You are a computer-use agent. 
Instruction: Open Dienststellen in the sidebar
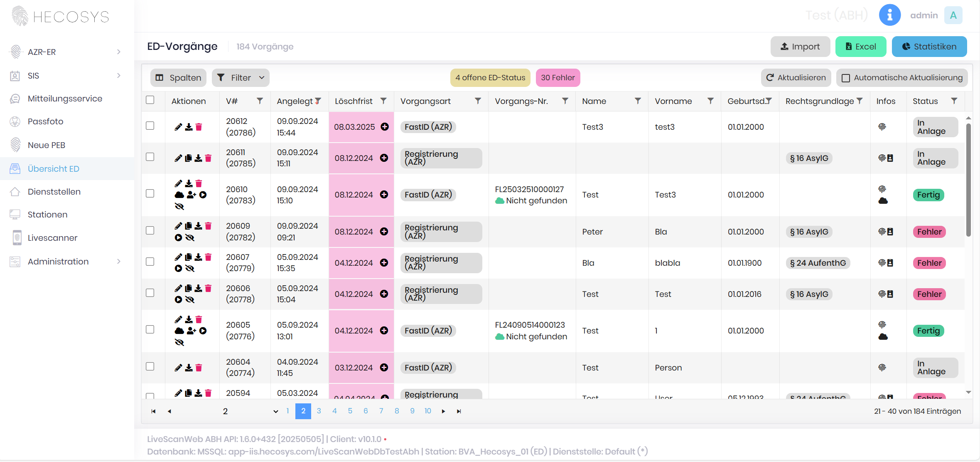54,192
